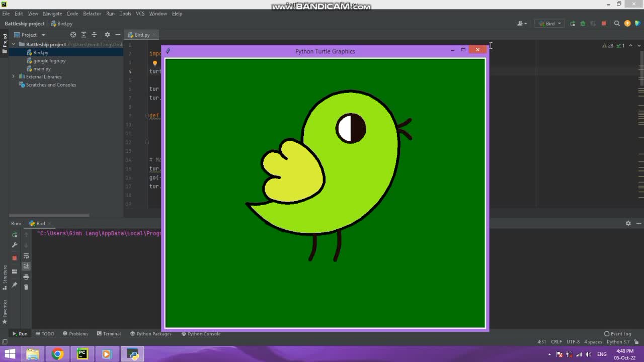Select main.py in project tree
644x362 pixels.
pos(42,69)
